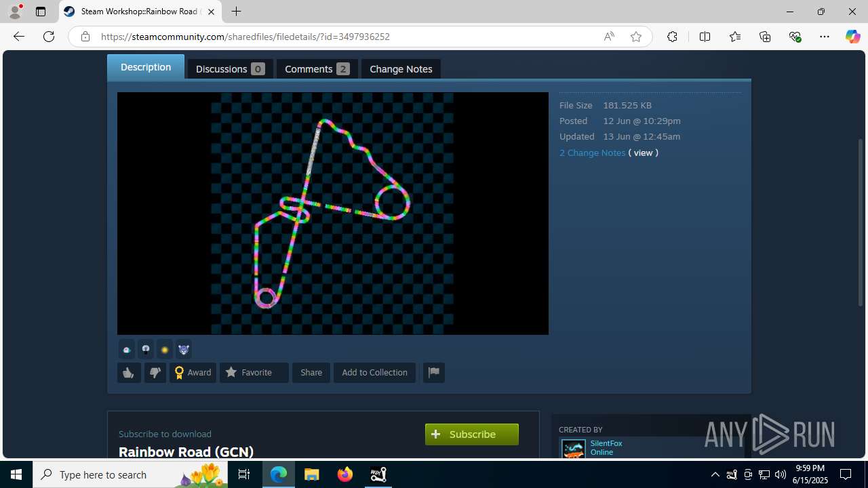
Task: Open Task View
Action: 244,474
